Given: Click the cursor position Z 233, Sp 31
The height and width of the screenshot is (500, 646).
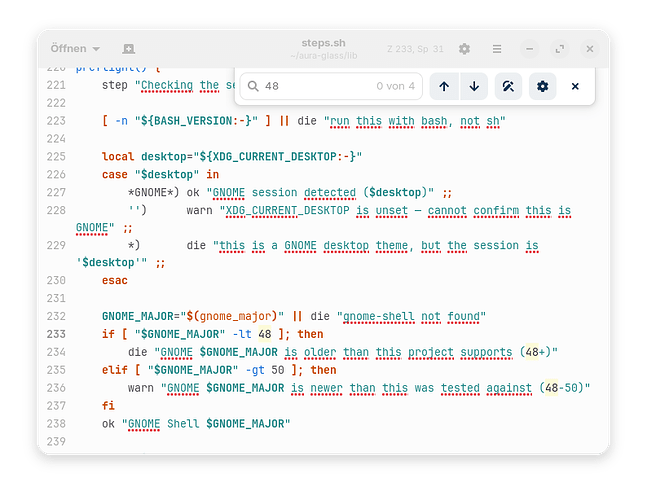Looking at the screenshot, I should pyautogui.click(x=415, y=49).
